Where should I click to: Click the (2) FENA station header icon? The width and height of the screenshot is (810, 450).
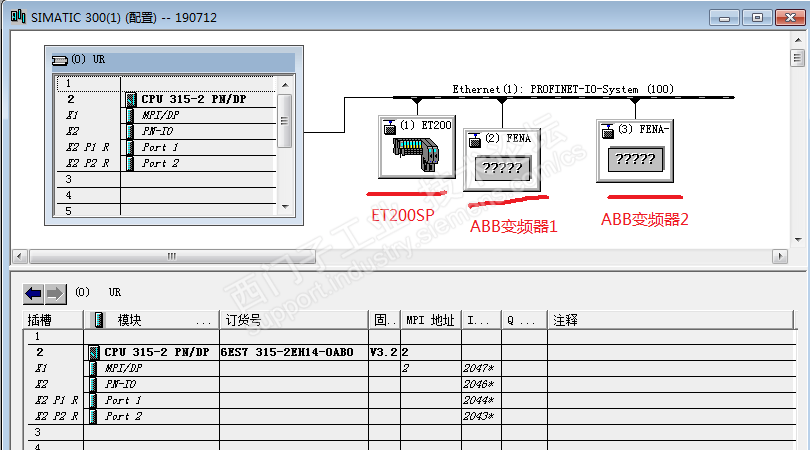(x=475, y=140)
